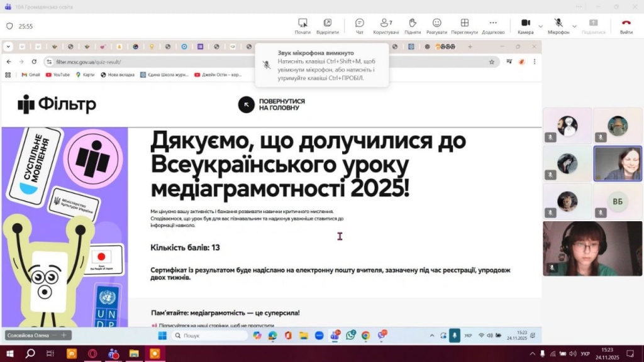Screen dimensions: 644x362
Task: Expand microphone options dropdown arrow
Action: [574, 26]
